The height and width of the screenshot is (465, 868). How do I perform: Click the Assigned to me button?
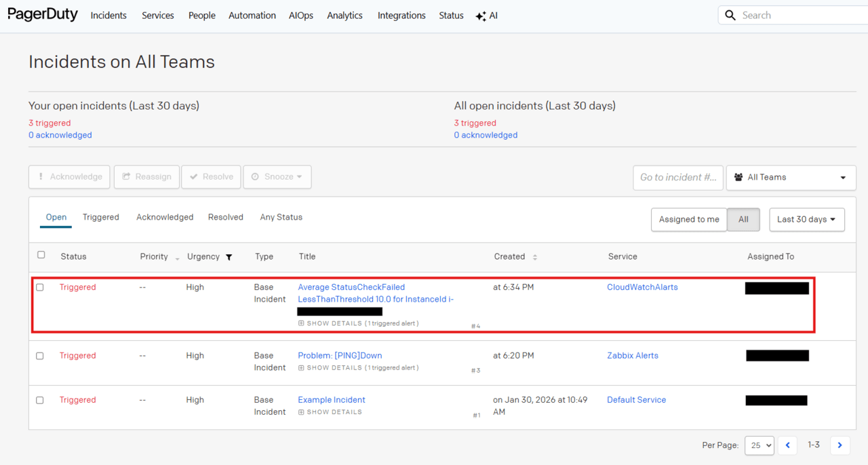(x=689, y=220)
